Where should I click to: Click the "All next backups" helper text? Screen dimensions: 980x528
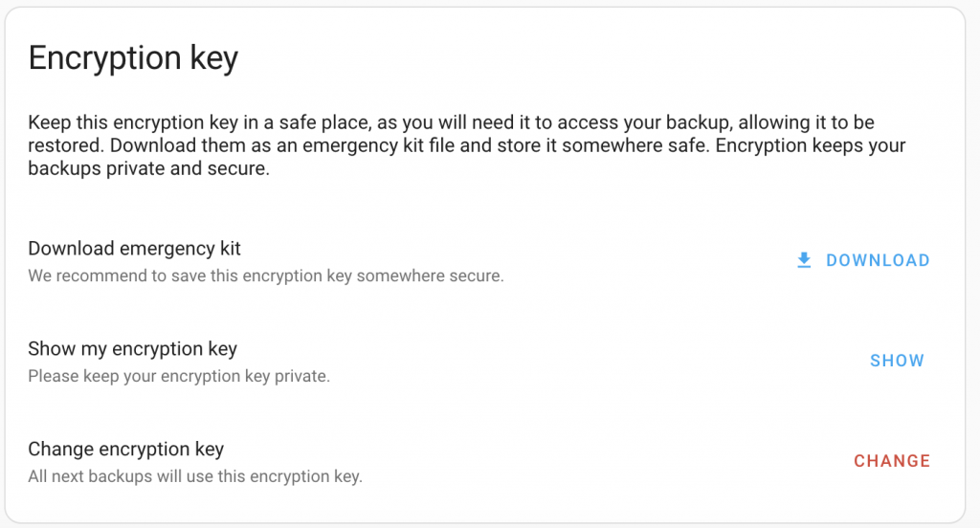[x=194, y=476]
